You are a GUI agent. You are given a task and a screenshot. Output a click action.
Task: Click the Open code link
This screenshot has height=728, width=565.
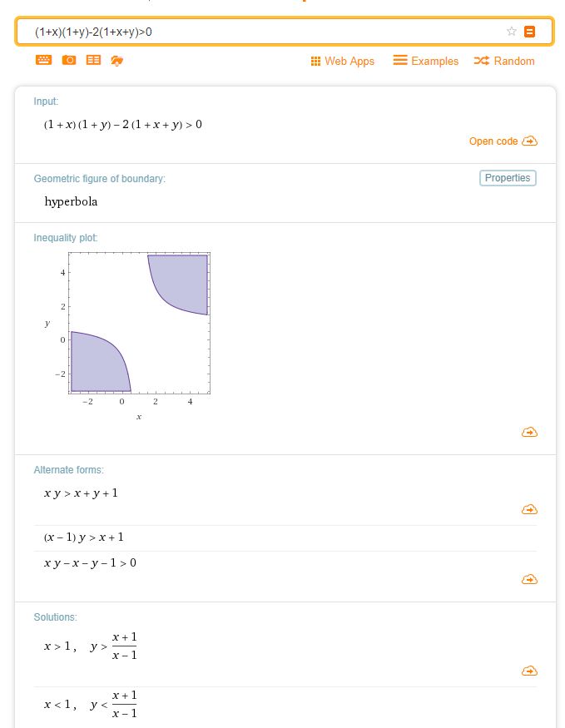coord(503,141)
